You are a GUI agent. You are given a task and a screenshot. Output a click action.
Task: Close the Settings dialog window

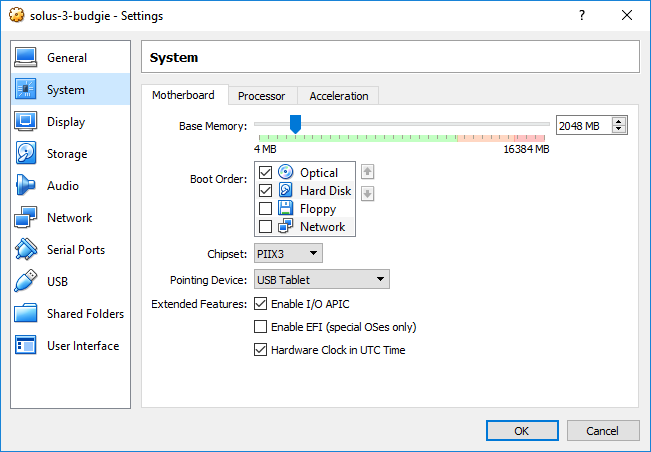[x=627, y=15]
